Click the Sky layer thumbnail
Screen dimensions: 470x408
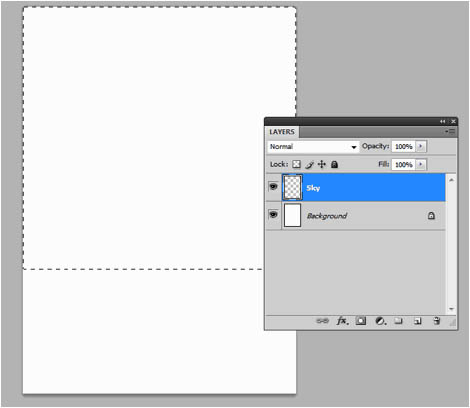point(292,187)
